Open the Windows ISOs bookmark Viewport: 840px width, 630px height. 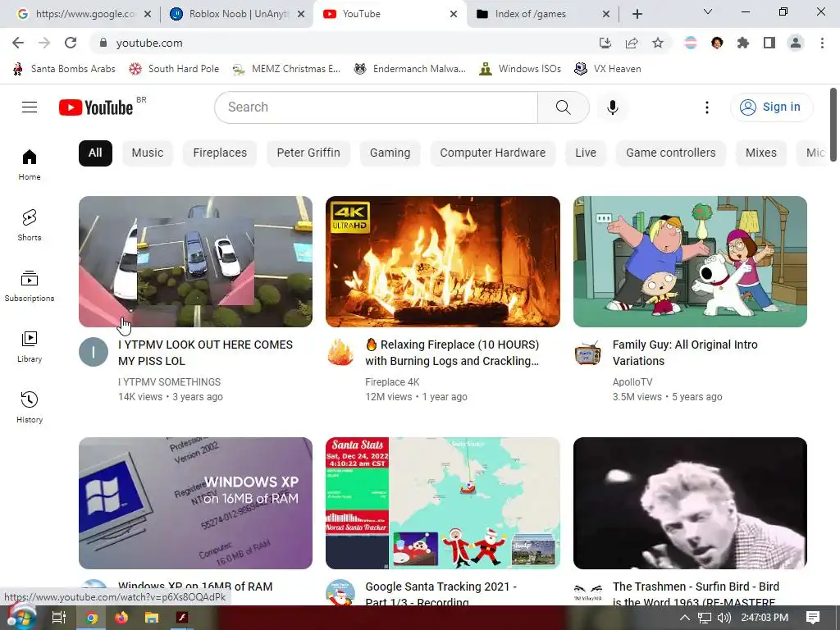coord(520,69)
